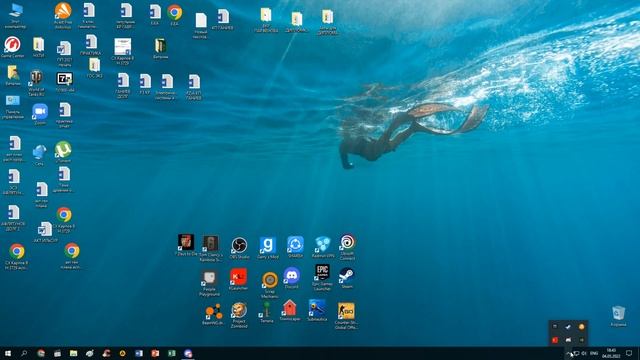Open taskbar search magnifier
Viewport: 640px width, 360px height.
coord(24,353)
